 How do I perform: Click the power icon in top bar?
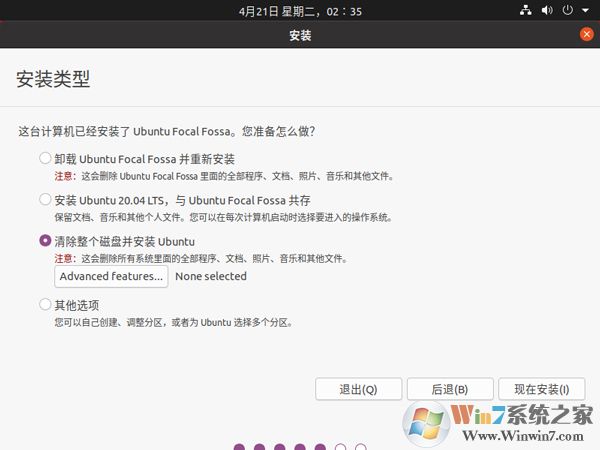point(567,10)
